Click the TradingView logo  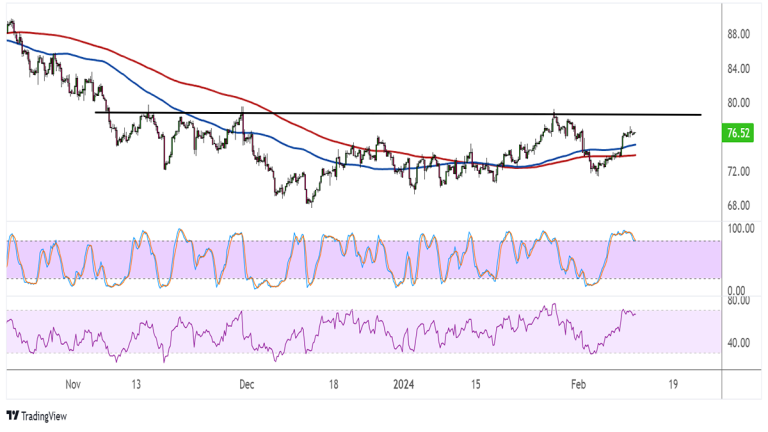coord(37,416)
